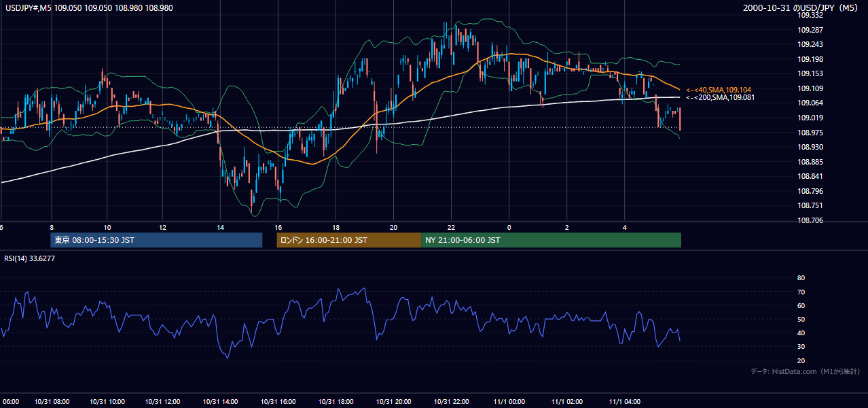
Task: Click hour label 22 under the price chart
Action: [x=452, y=227]
